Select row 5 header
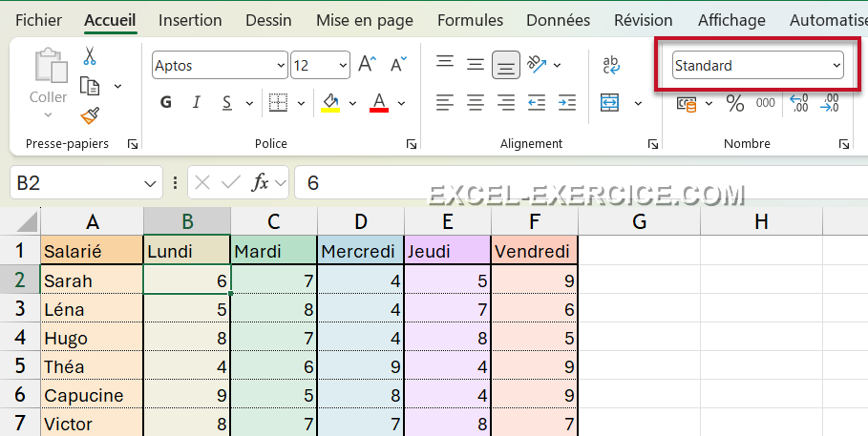This screenshot has width=868, height=436. click(x=20, y=365)
